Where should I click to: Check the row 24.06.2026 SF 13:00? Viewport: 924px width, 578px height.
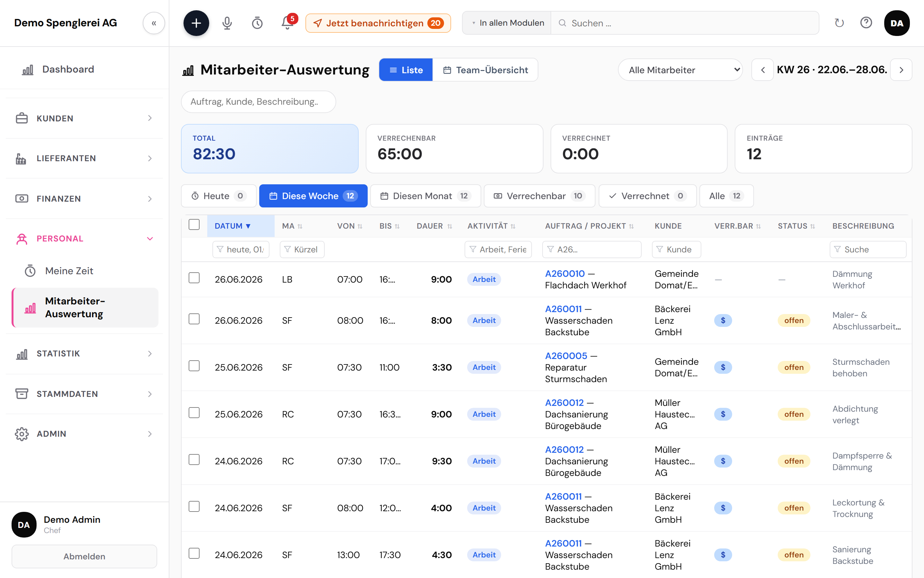click(194, 554)
